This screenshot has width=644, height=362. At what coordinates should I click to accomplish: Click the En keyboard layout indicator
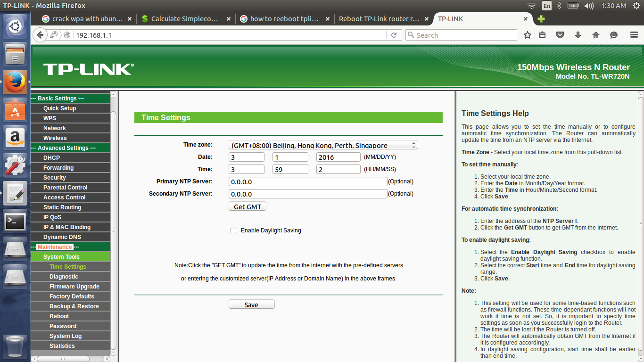click(547, 6)
